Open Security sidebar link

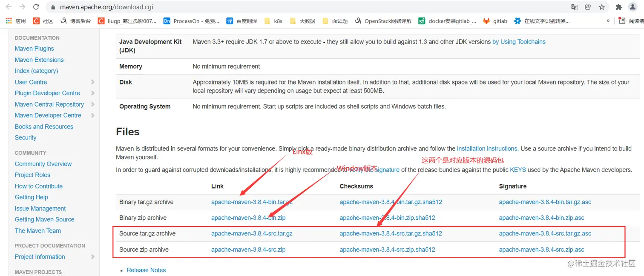pos(26,138)
